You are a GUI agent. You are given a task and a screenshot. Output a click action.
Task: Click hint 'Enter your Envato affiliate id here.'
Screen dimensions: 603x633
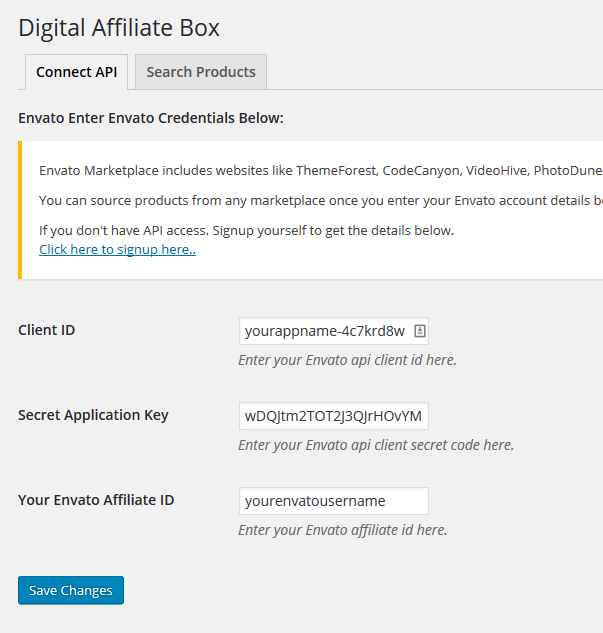tap(343, 530)
